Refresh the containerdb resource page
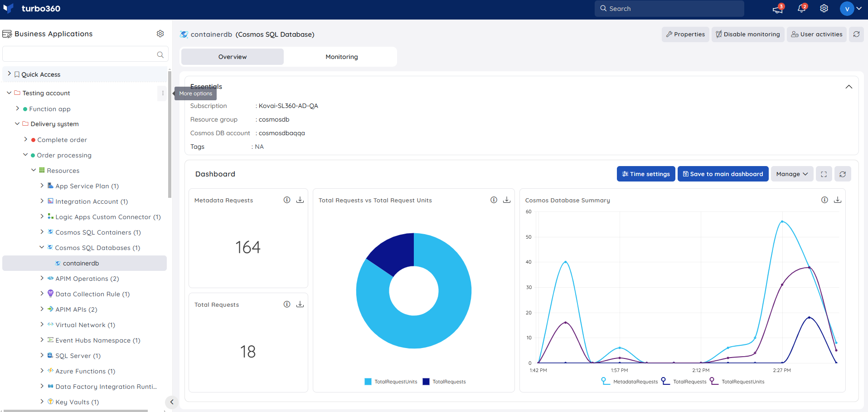Screen dimensions: 868x412 click(856, 34)
